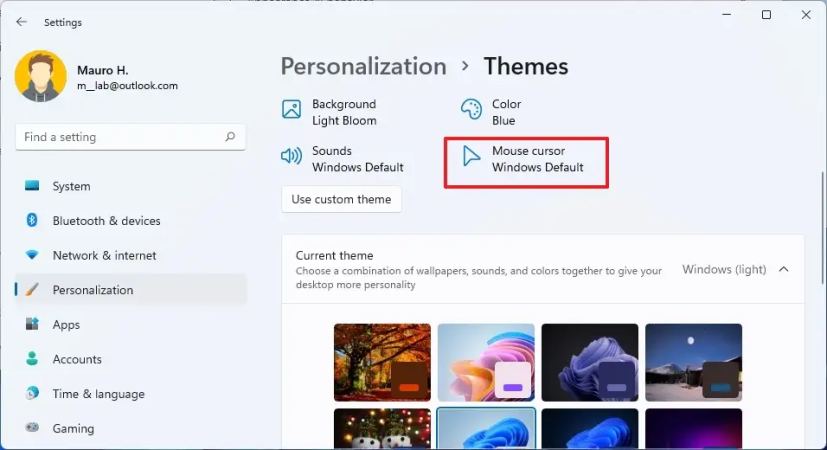
Task: Click the Time & language globe icon
Action: point(32,393)
